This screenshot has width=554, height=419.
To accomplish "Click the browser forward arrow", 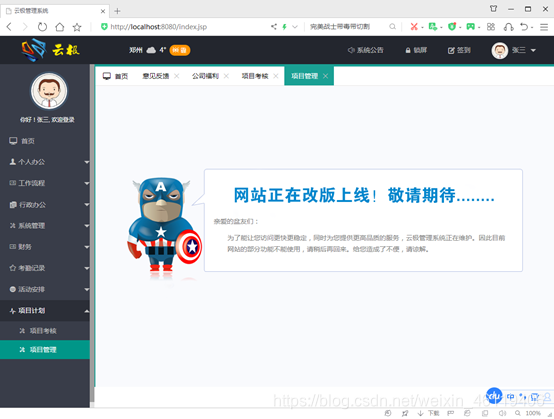I will [x=25, y=27].
